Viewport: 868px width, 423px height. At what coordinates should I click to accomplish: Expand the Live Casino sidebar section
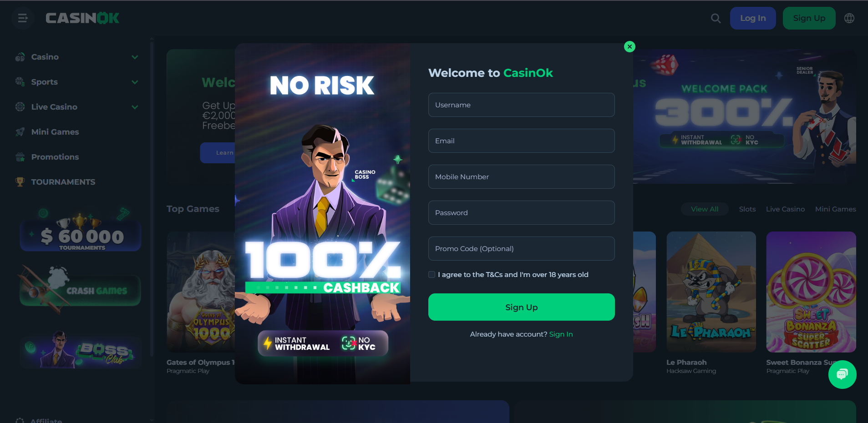(135, 107)
